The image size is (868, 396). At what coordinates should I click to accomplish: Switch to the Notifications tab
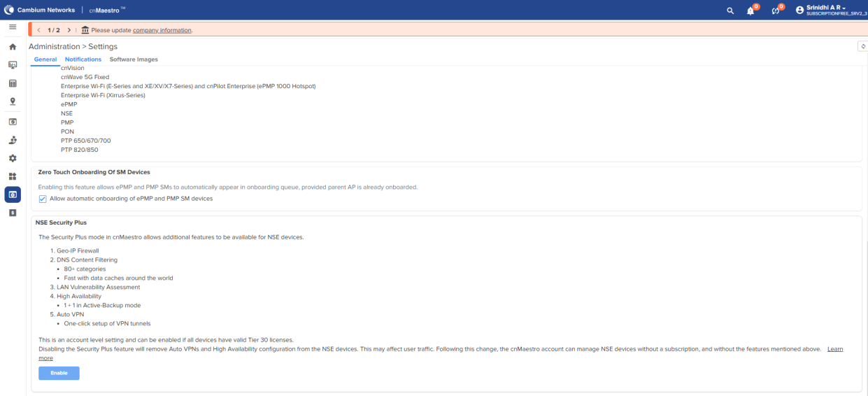83,59
